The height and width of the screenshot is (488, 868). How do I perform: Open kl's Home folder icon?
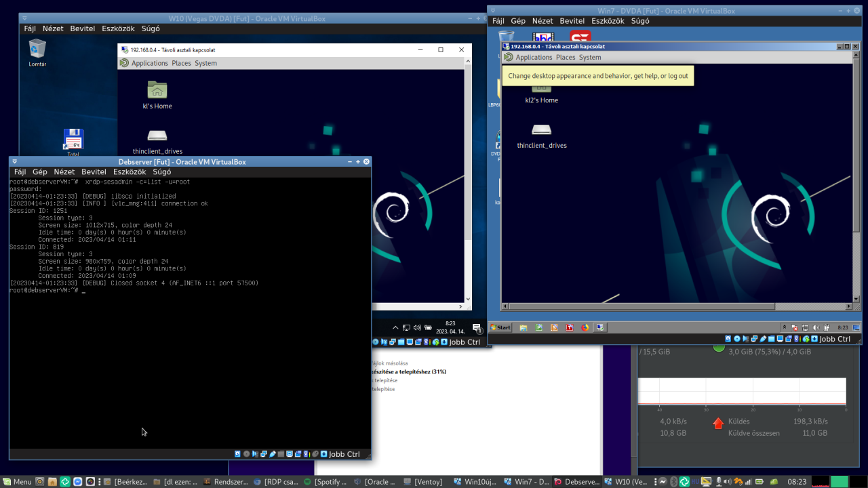[x=157, y=95]
